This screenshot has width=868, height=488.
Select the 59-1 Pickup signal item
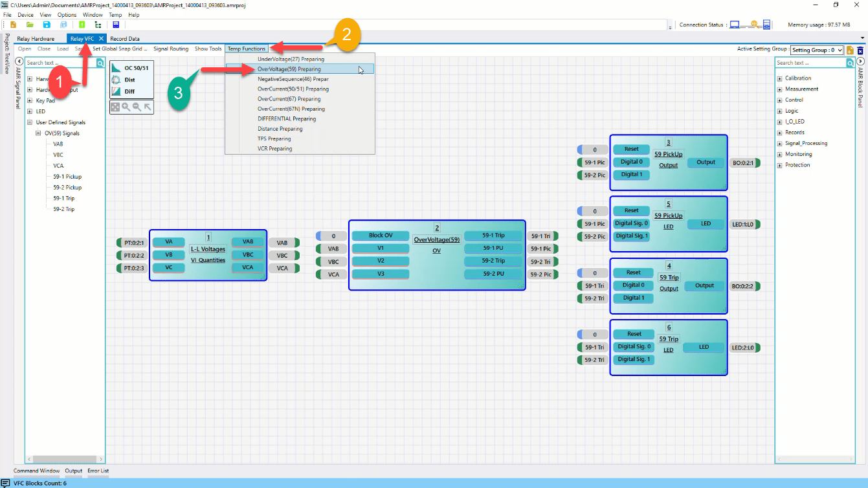[x=67, y=177]
